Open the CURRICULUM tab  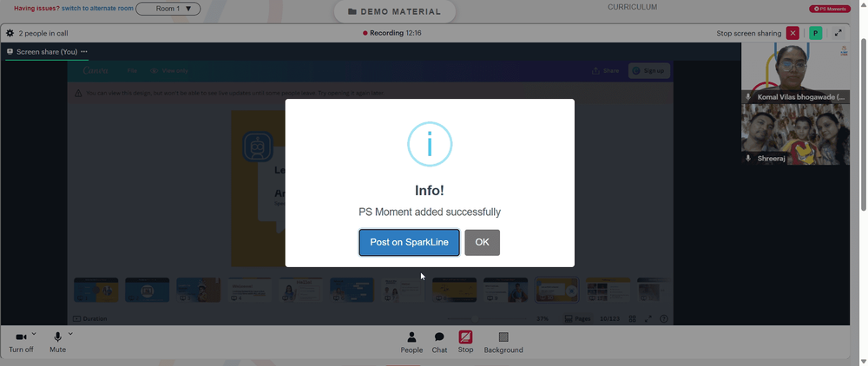pos(632,7)
